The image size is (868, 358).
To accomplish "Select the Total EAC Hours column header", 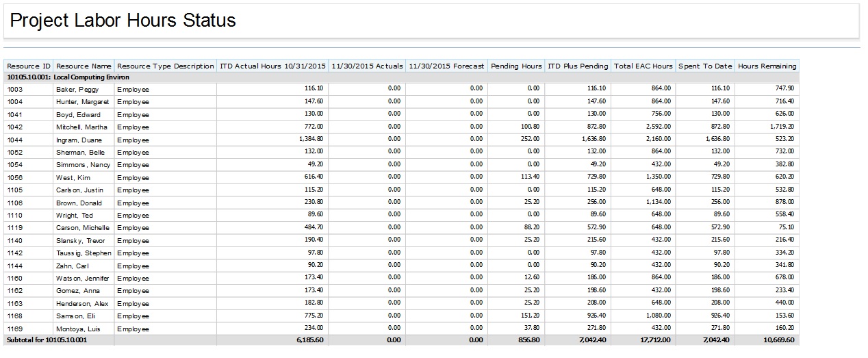I will (x=643, y=66).
